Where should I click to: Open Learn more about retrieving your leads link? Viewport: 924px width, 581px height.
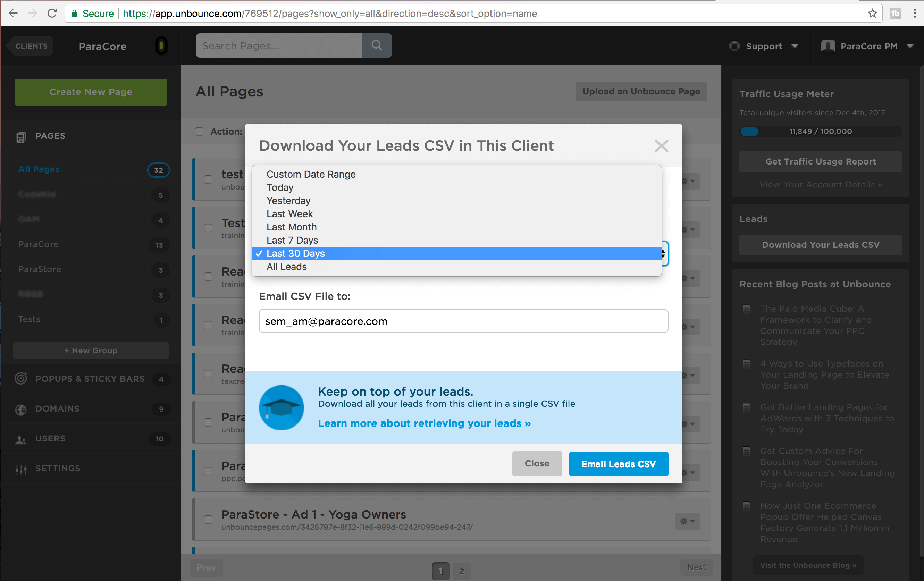pos(425,423)
